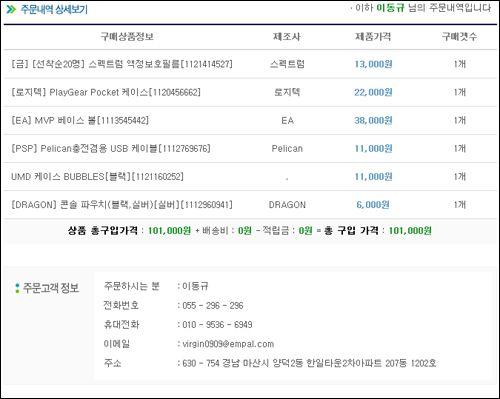
Task: Click the 주소 field label
Action: (x=112, y=363)
